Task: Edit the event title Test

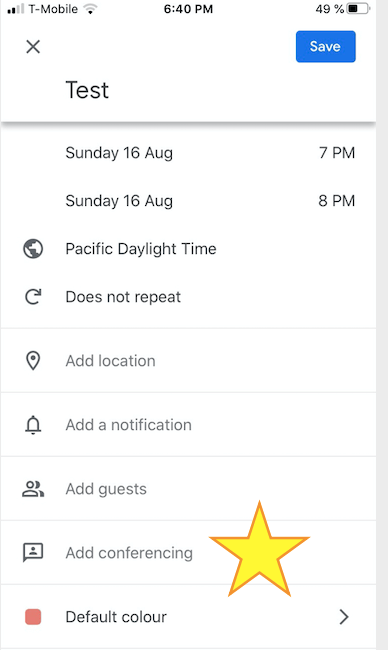Action: point(87,90)
